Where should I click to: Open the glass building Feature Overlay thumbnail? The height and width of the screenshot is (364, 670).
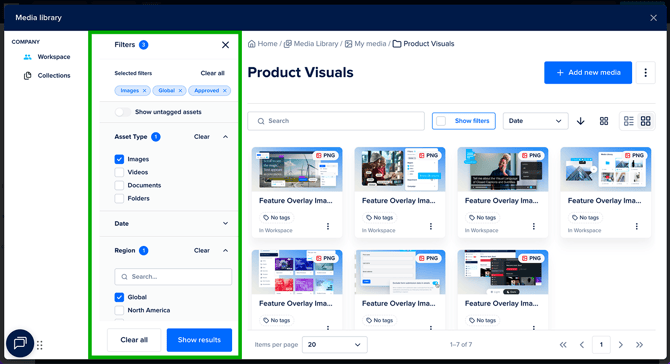(606, 169)
